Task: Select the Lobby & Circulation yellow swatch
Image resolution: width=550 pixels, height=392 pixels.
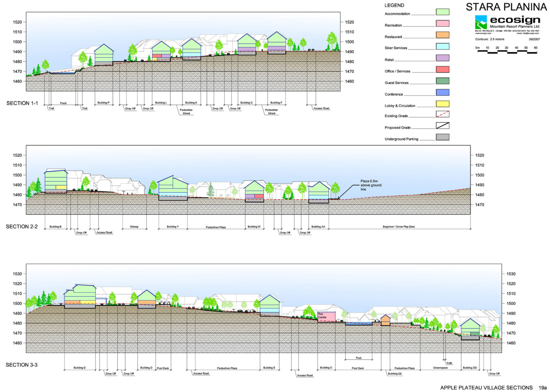Action: (x=443, y=104)
